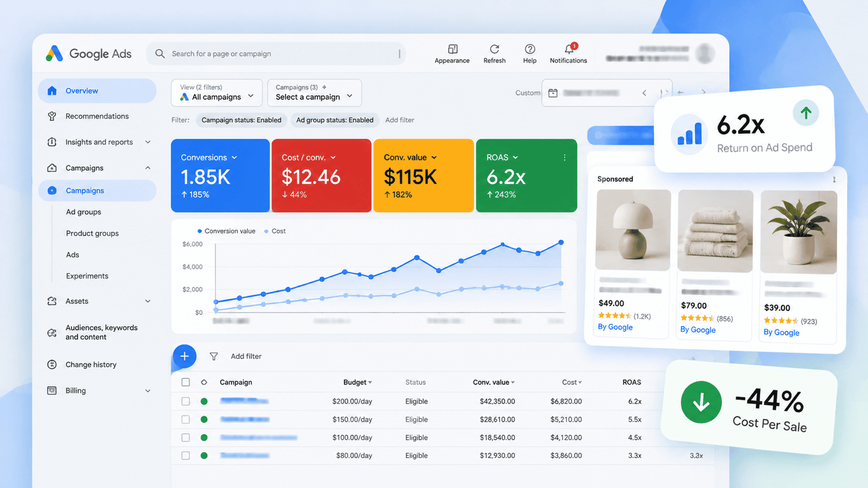868x488 pixels.
Task: Click the search magnifier icon
Action: click(x=160, y=54)
